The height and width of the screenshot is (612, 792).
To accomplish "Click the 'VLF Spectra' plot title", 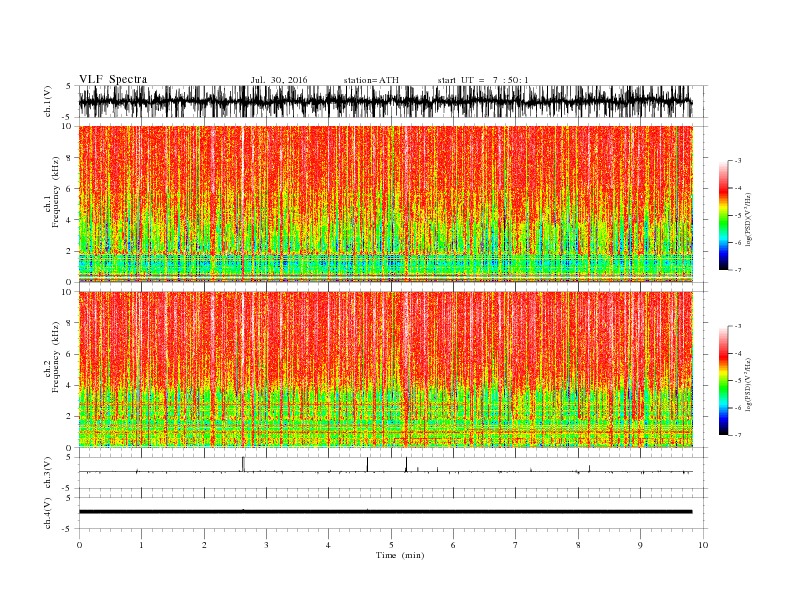I will point(113,79).
